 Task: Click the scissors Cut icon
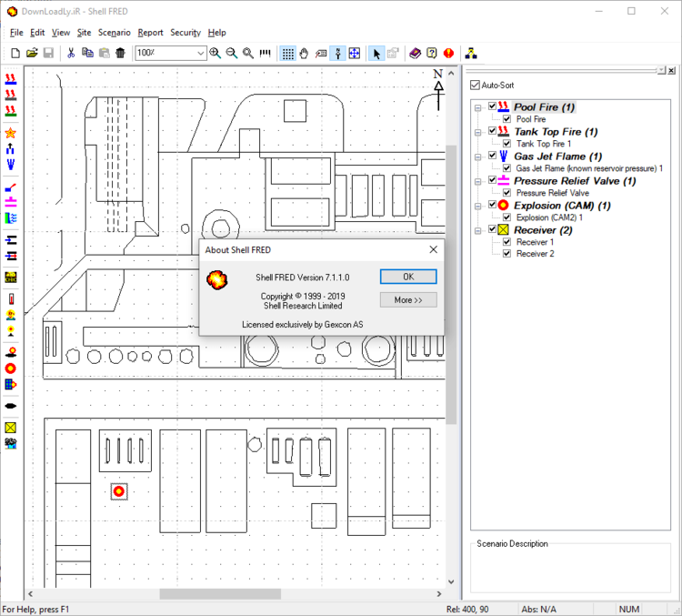click(x=71, y=54)
